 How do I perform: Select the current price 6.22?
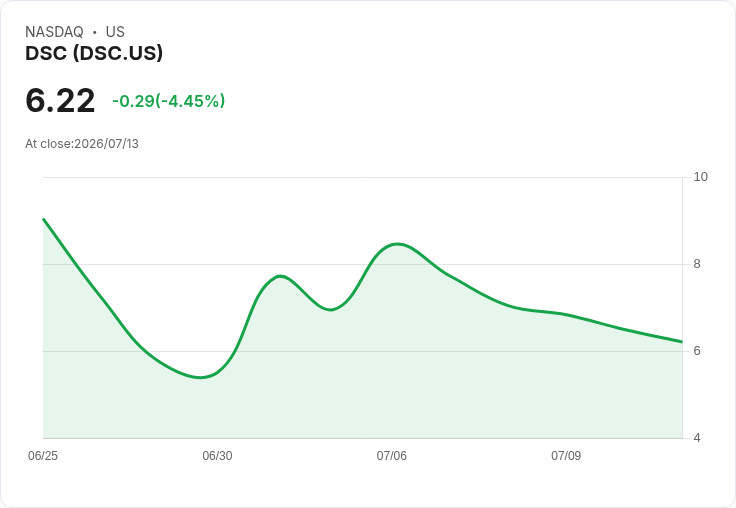(x=60, y=100)
